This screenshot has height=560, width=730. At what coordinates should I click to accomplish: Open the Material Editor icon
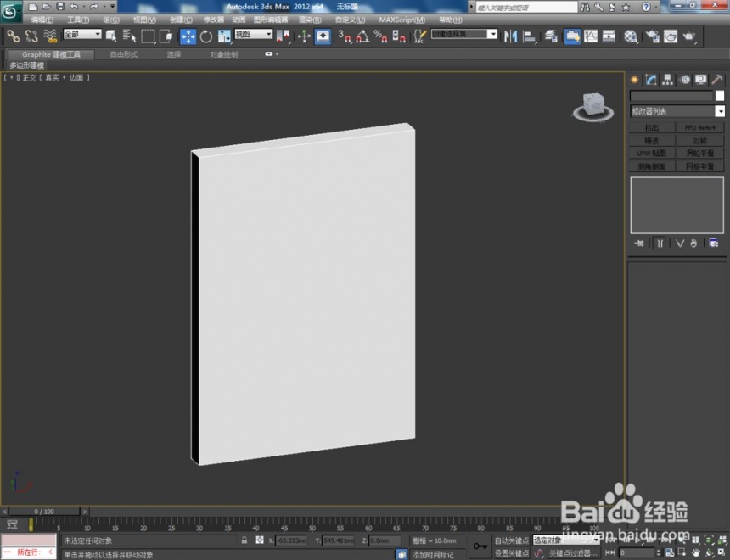point(631,36)
